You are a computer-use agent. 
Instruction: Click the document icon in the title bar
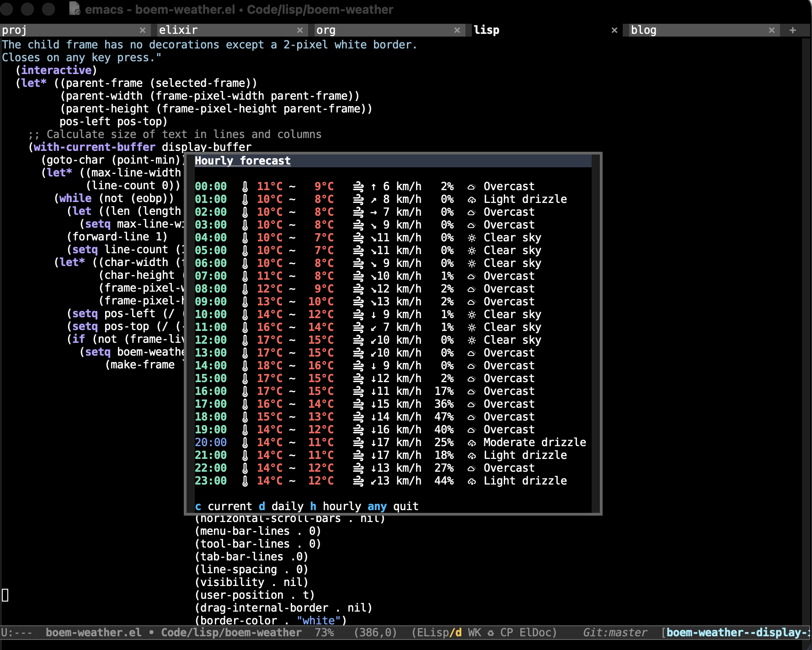(x=74, y=9)
